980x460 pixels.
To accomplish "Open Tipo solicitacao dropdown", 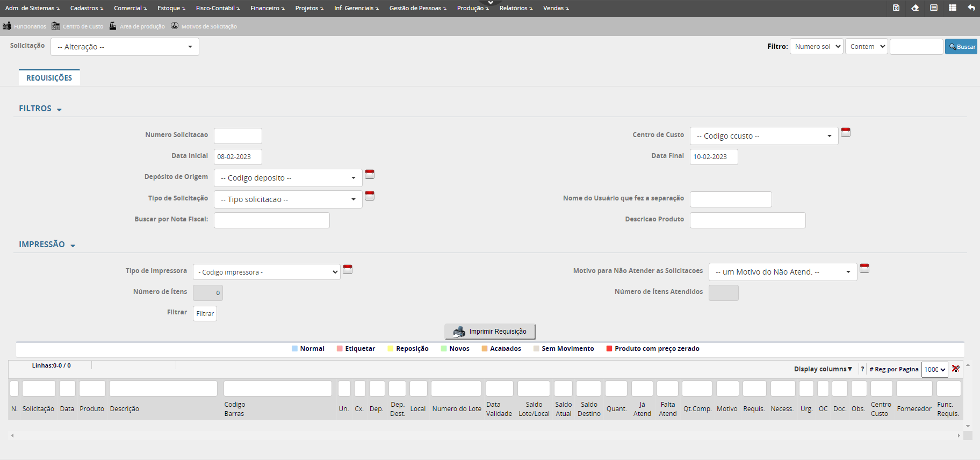I will [x=287, y=199].
